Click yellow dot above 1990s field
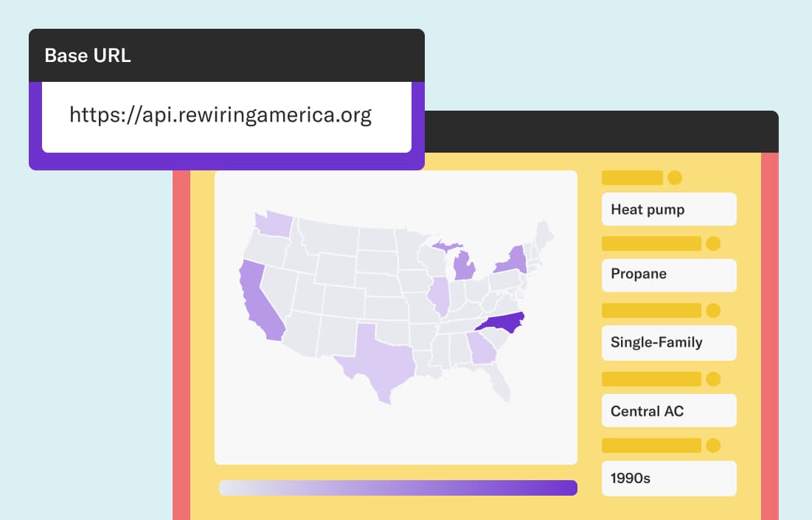The height and width of the screenshot is (520, 812). pos(713,446)
